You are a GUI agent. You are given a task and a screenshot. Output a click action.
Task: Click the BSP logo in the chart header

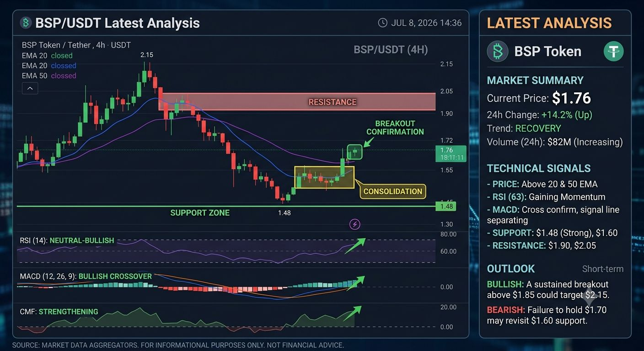pos(26,23)
